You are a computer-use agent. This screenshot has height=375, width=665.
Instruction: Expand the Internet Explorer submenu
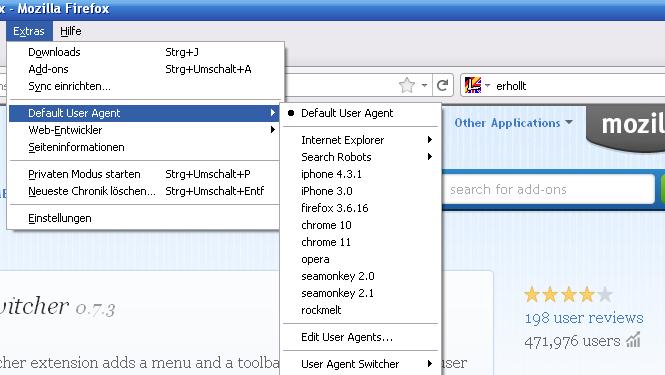pyautogui.click(x=360, y=140)
